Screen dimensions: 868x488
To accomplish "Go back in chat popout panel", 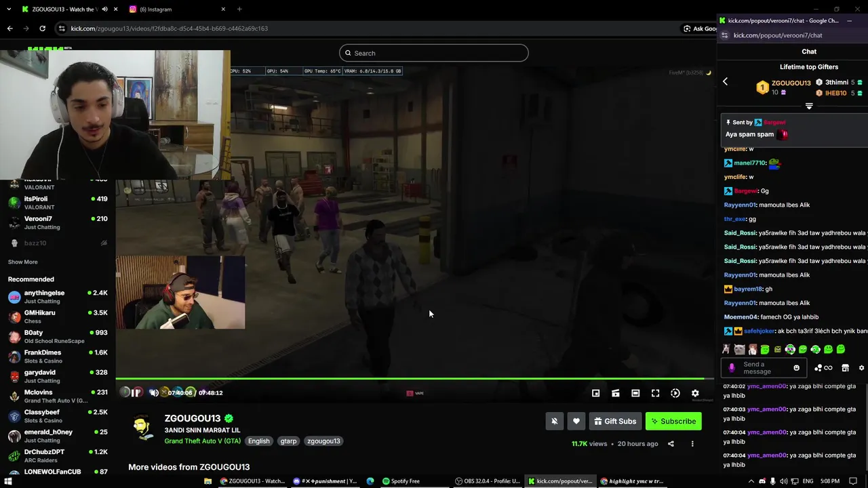I will coord(725,81).
